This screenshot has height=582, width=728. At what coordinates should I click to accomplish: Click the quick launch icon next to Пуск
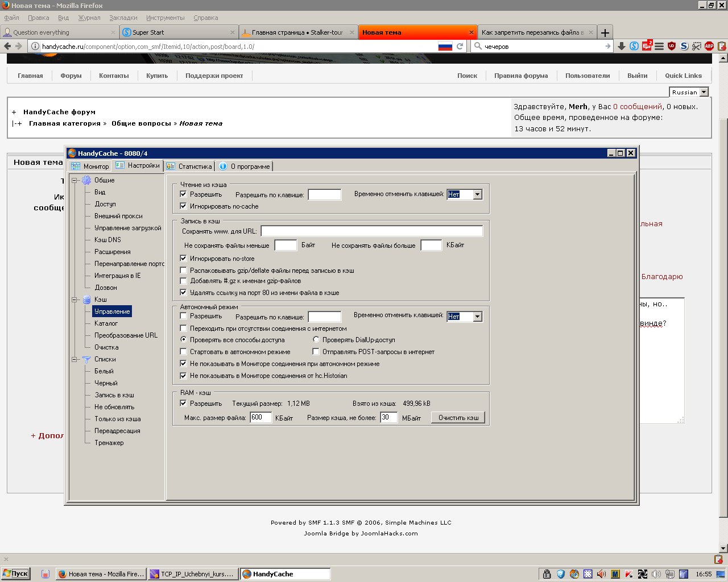tap(45, 574)
